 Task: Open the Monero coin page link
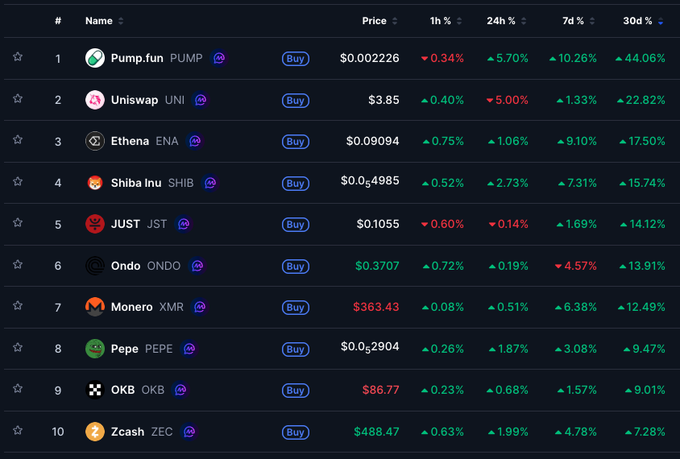pyautogui.click(x=132, y=307)
